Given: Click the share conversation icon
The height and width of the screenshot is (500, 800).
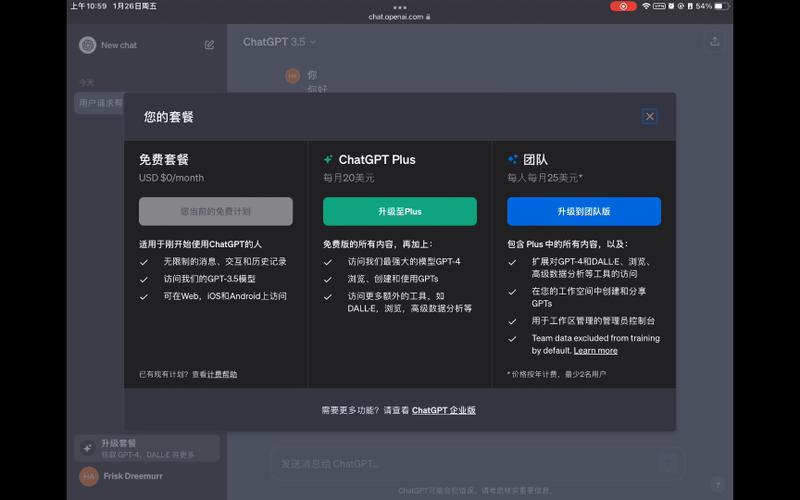Looking at the screenshot, I should coord(715,41).
